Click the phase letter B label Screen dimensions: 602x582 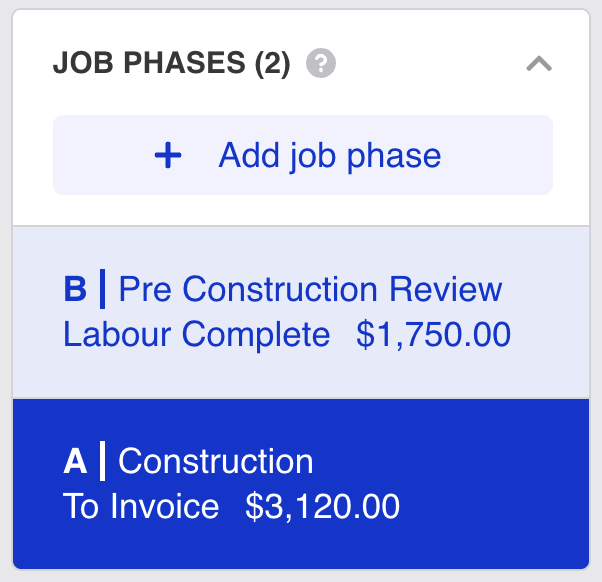[x=75, y=290]
